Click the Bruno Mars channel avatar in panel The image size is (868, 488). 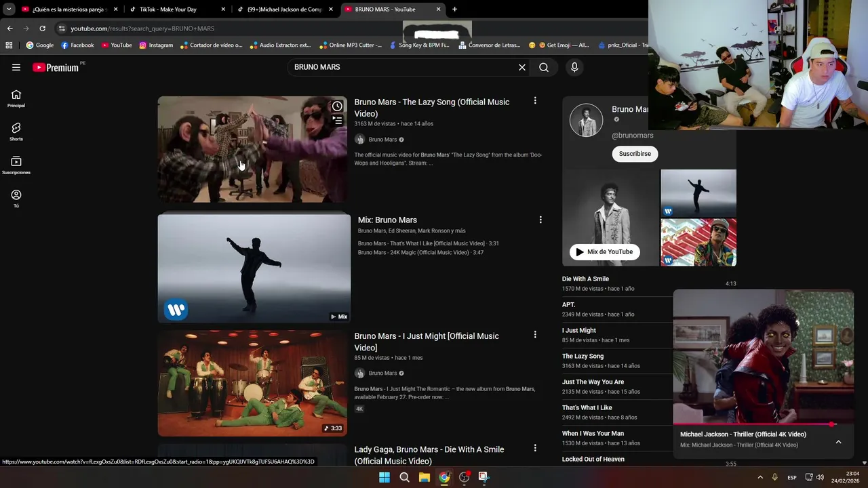pos(586,121)
